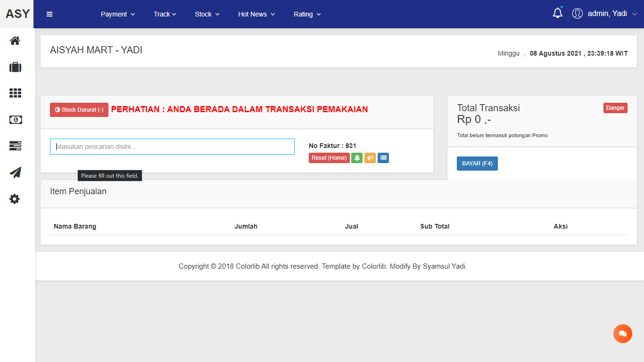Open the settings gear icon in sidebar

tap(15, 199)
